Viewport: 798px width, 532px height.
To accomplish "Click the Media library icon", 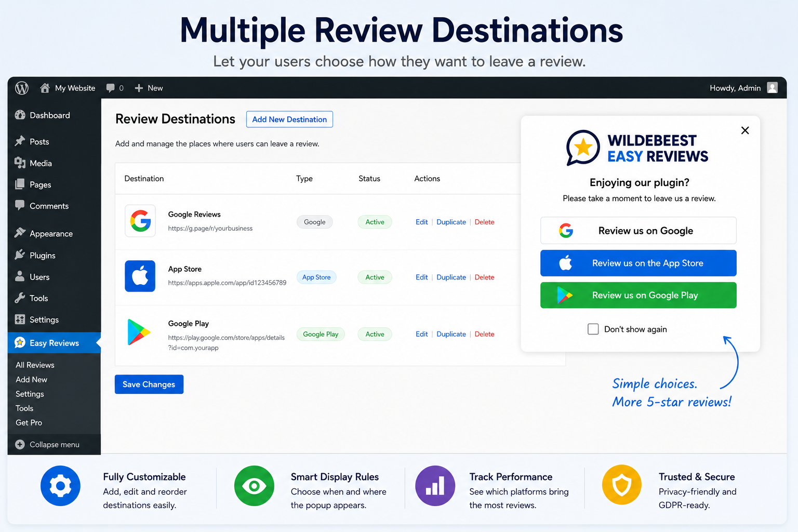I will point(20,163).
